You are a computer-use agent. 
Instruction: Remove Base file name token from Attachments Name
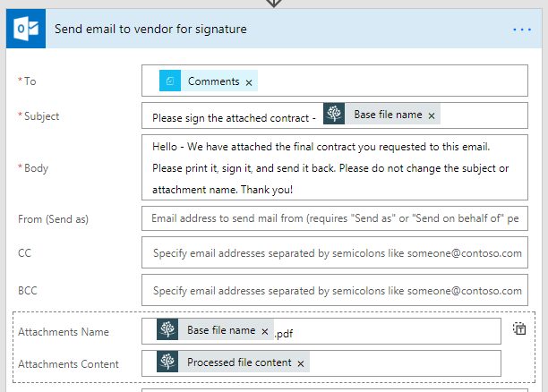pos(265,331)
